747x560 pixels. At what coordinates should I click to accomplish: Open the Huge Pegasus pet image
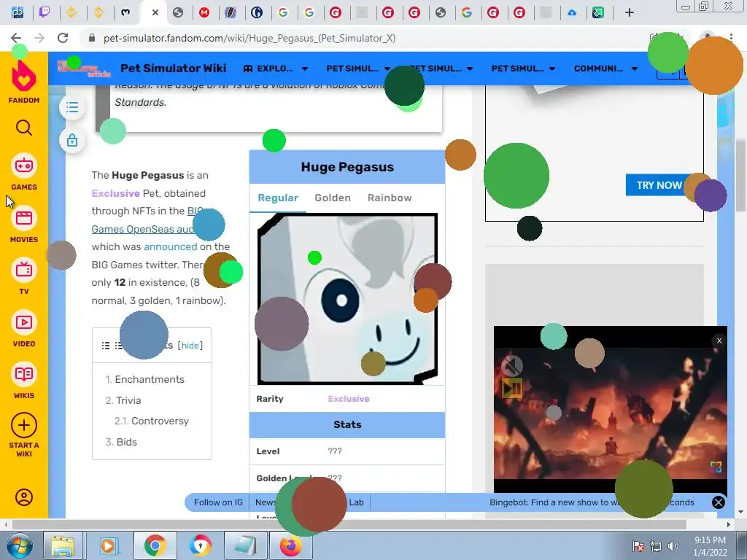[347, 298]
